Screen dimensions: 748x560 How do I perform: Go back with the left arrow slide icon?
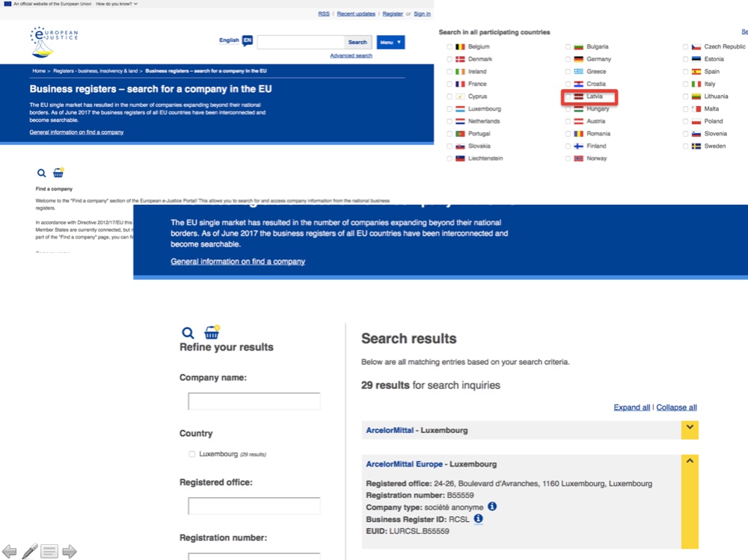[x=9, y=552]
